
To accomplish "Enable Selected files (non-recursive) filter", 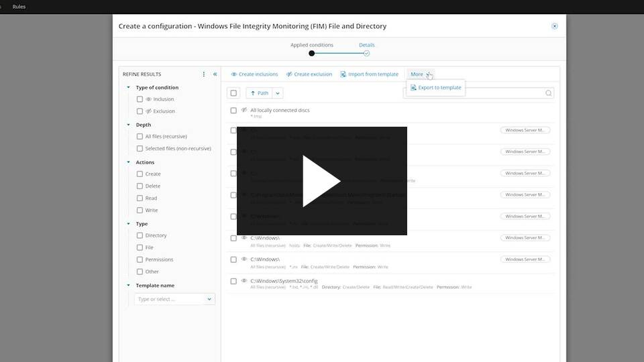I will [140, 149].
